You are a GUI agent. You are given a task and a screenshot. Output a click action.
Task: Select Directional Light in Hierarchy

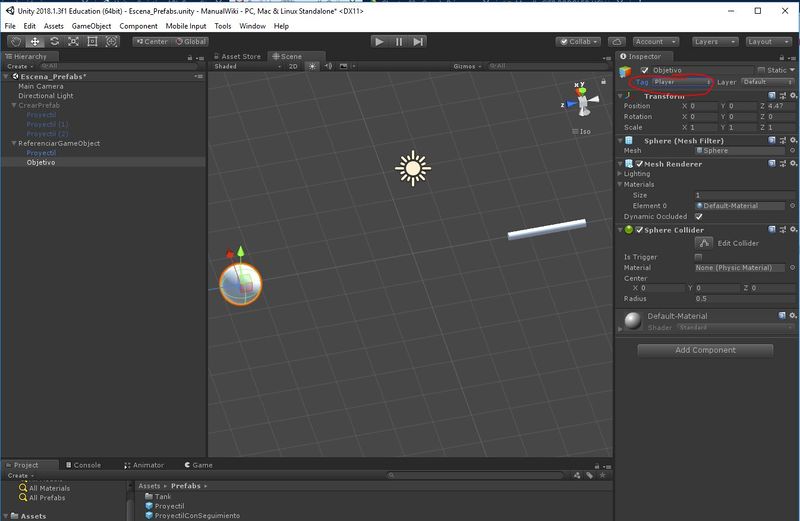(x=46, y=95)
